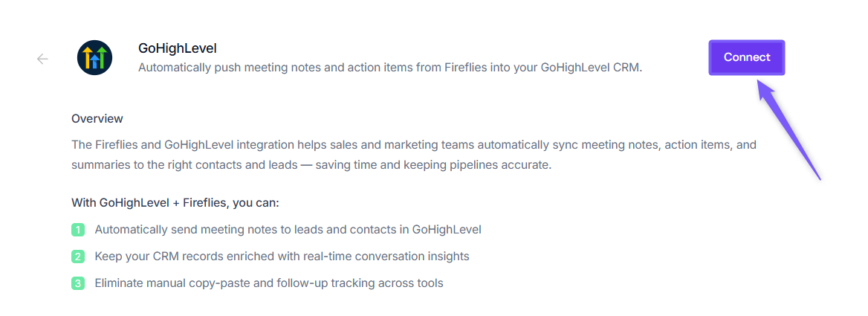Screen dimensions: 868x316
Task: Select the green number 3 badge
Action: tap(78, 283)
